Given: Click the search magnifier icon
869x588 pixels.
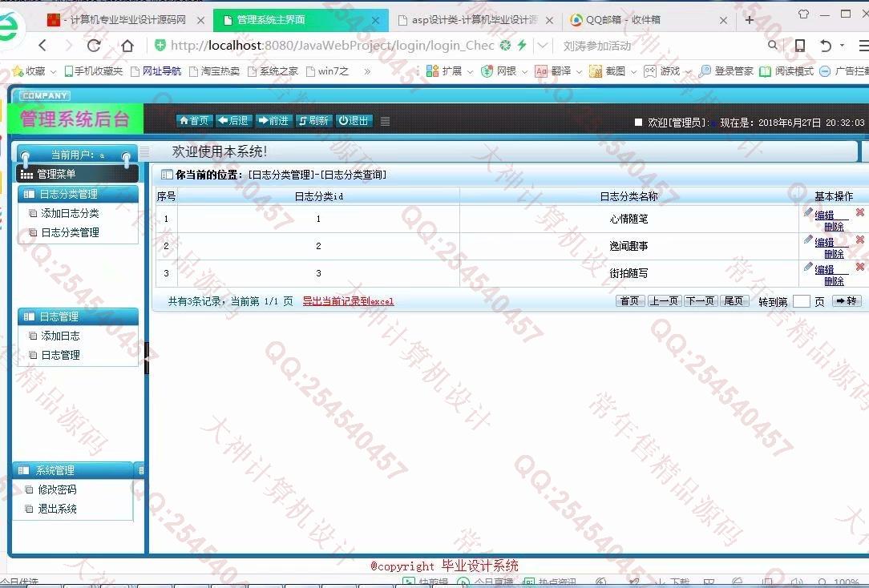Looking at the screenshot, I should pos(773,45).
